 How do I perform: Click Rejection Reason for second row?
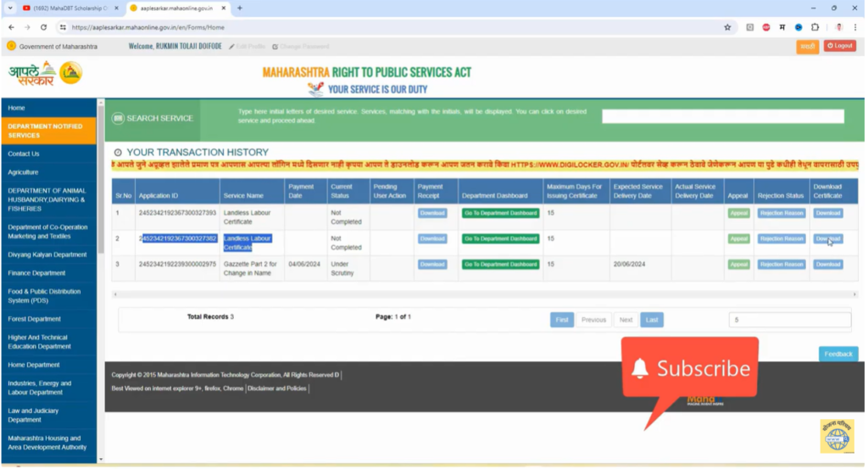(x=781, y=239)
